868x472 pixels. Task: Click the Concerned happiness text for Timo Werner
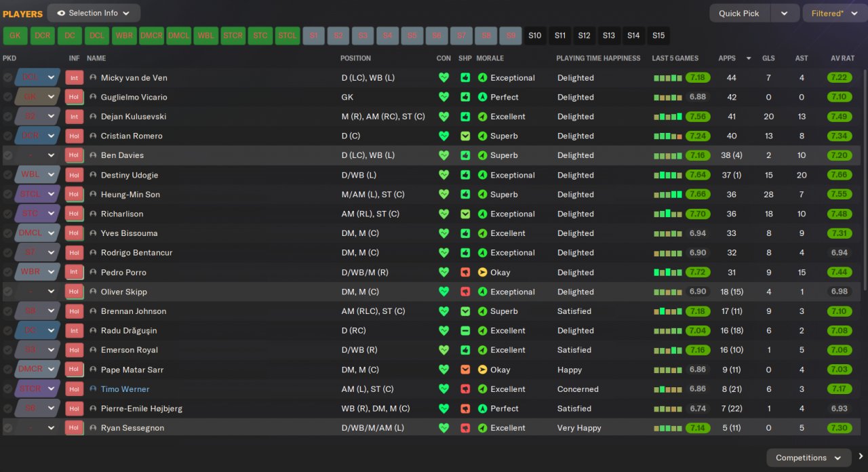[578, 389]
